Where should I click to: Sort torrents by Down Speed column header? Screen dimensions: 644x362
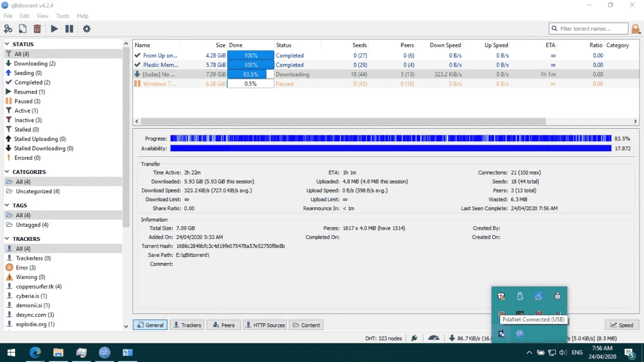click(x=438, y=45)
